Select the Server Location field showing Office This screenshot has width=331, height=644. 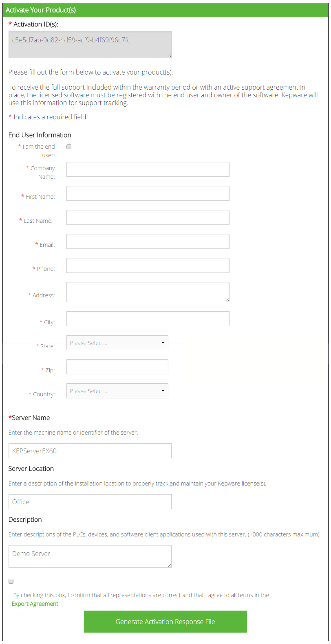tap(90, 502)
